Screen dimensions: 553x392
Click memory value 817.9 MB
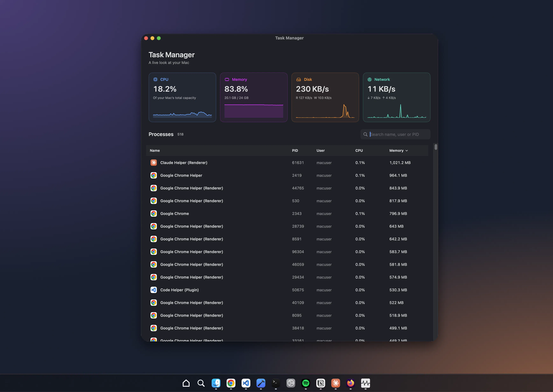(398, 201)
